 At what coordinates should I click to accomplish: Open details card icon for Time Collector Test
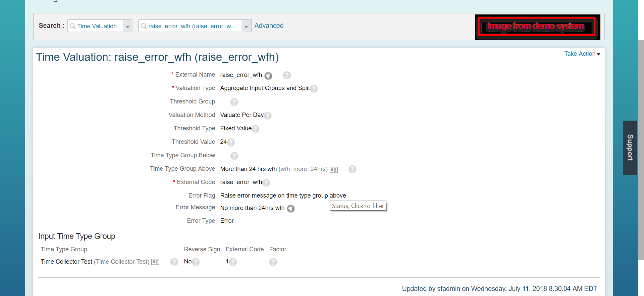(155, 262)
